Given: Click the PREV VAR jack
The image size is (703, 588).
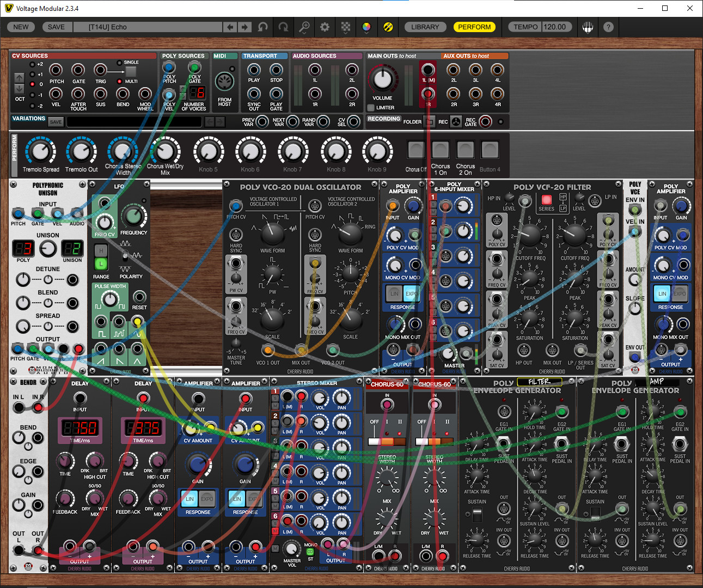Looking at the screenshot, I should pyautogui.click(x=262, y=121).
